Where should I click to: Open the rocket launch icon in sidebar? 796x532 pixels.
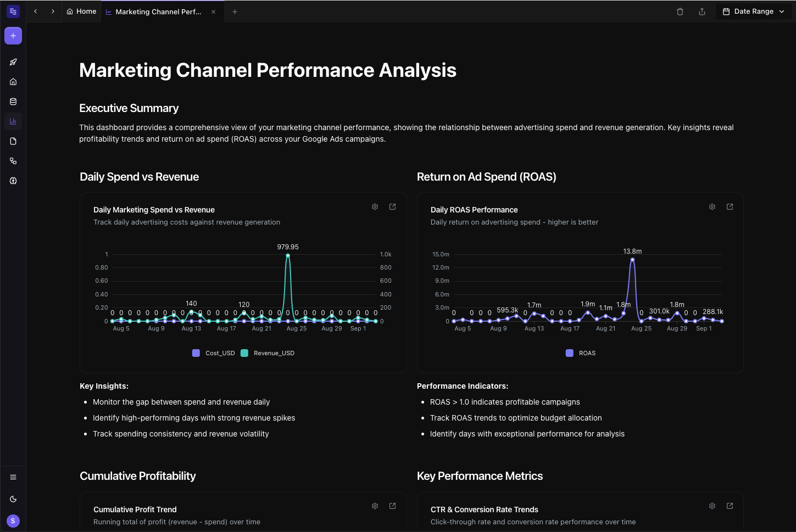point(13,62)
